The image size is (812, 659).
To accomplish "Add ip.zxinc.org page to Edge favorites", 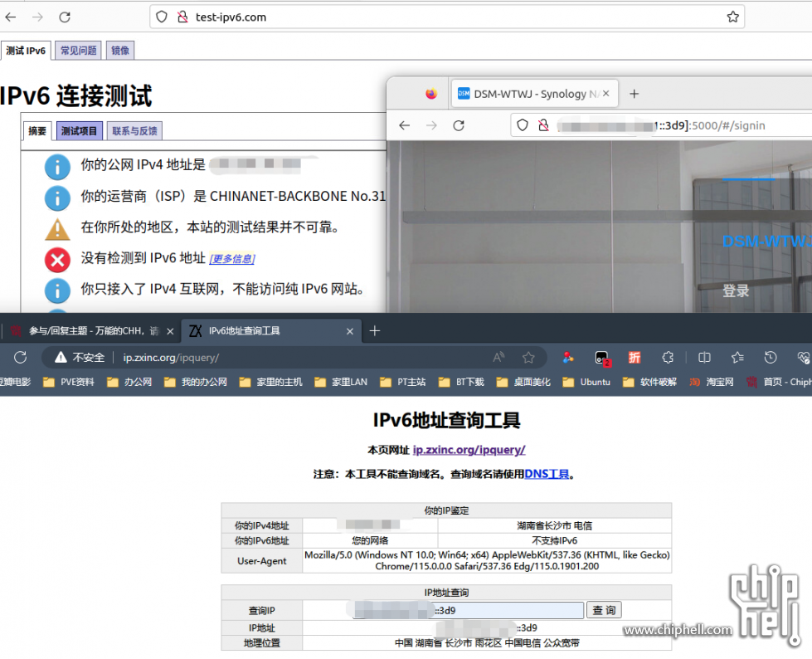I will [x=528, y=358].
